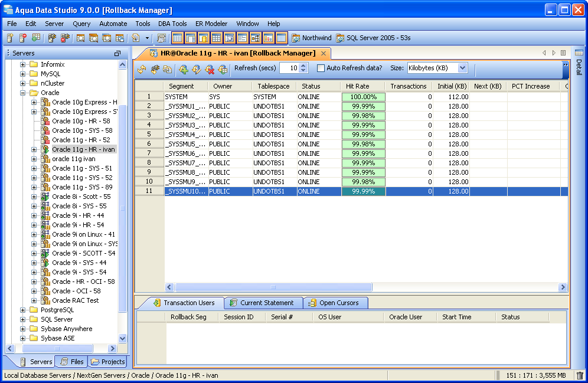The image size is (588, 383).
Task: Click the 99.98% hit rate bar in row 3
Action: point(364,116)
